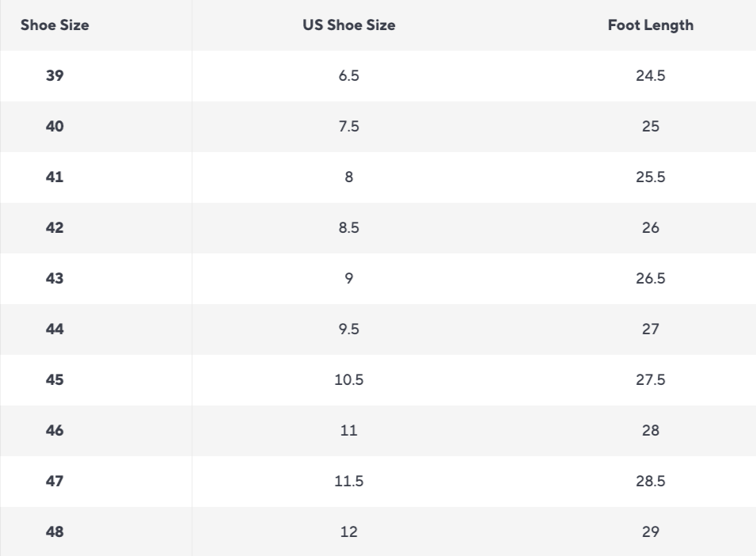Click US shoe size 10.5 value
756x556 pixels.
tap(349, 380)
